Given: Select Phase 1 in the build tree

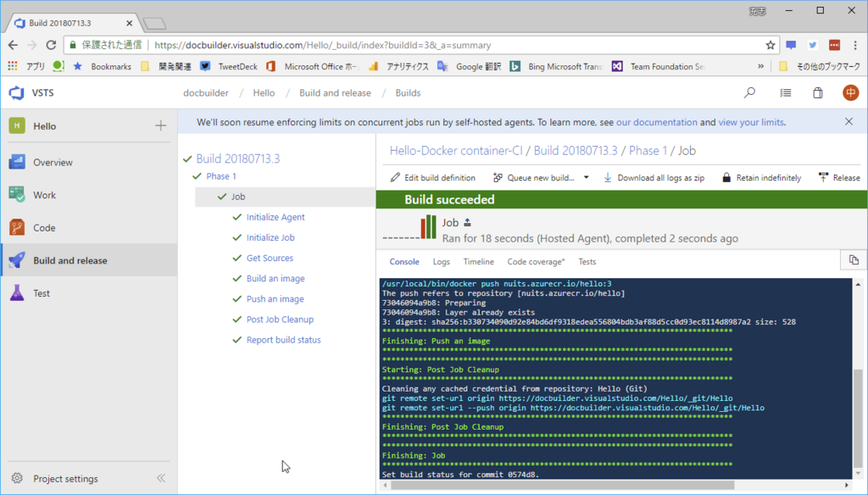Looking at the screenshot, I should tap(221, 176).
